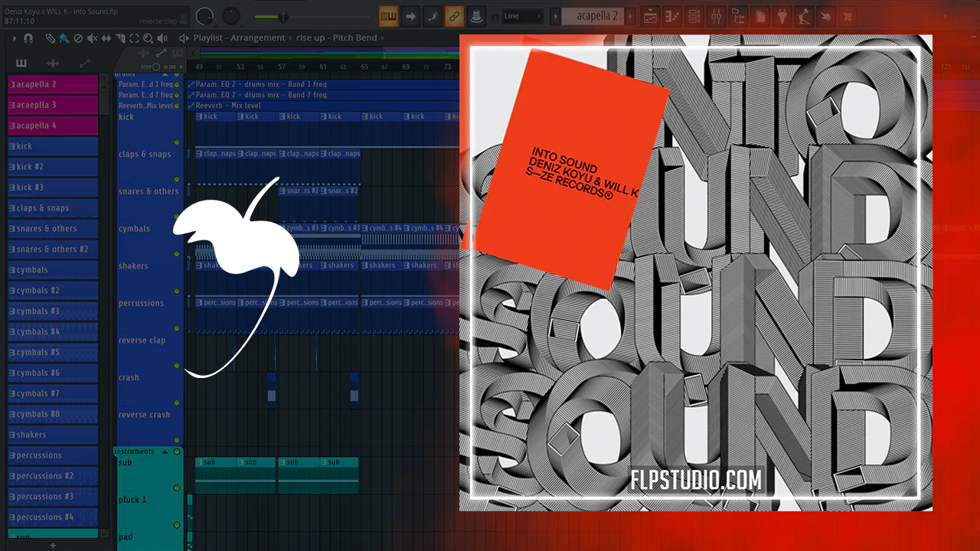Adjust the first round knob in the top toolbar
Screen dimensions: 980x551
(204, 15)
